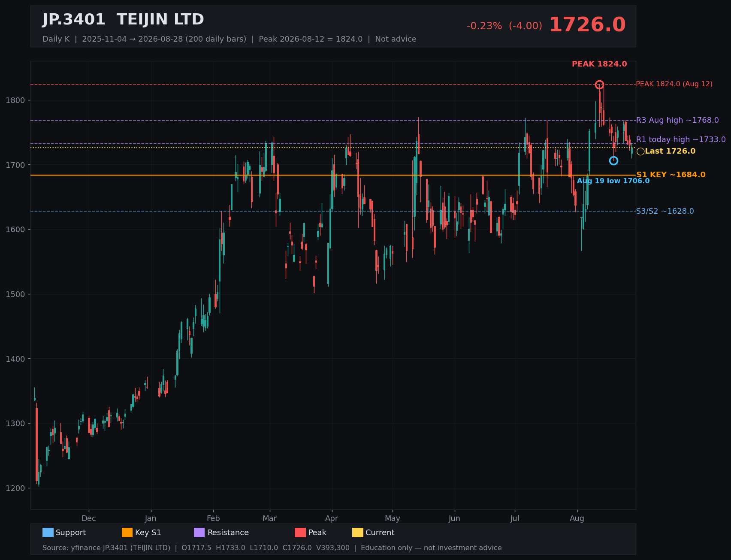Viewport: 731px width, 560px height.
Task: Click the large 1726.0 price in header
Action: pyautogui.click(x=587, y=25)
